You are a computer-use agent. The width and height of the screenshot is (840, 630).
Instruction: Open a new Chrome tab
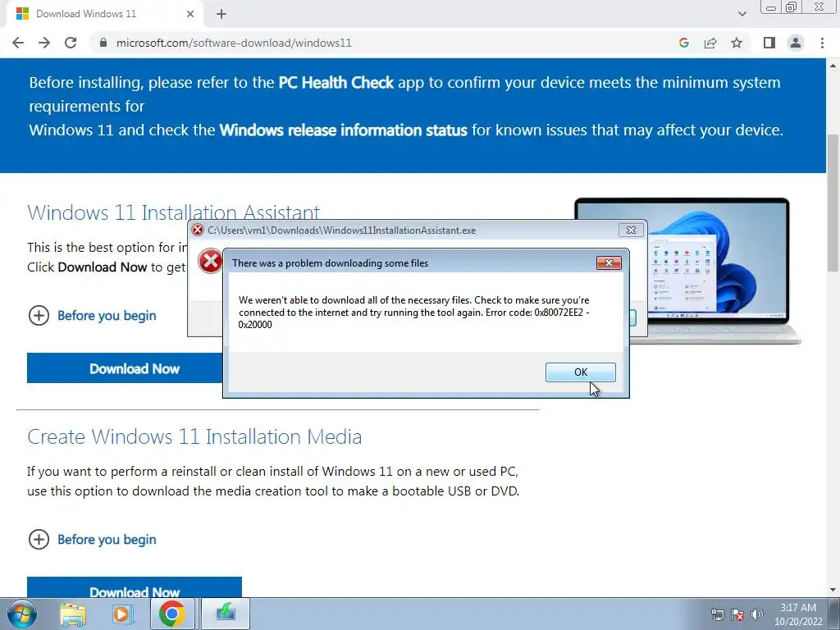(x=221, y=15)
